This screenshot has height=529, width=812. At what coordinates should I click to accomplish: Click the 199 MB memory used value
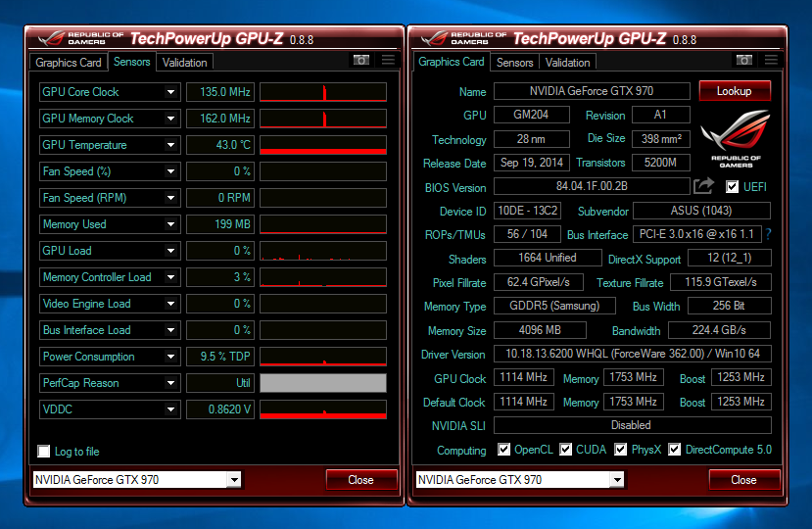pyautogui.click(x=220, y=223)
